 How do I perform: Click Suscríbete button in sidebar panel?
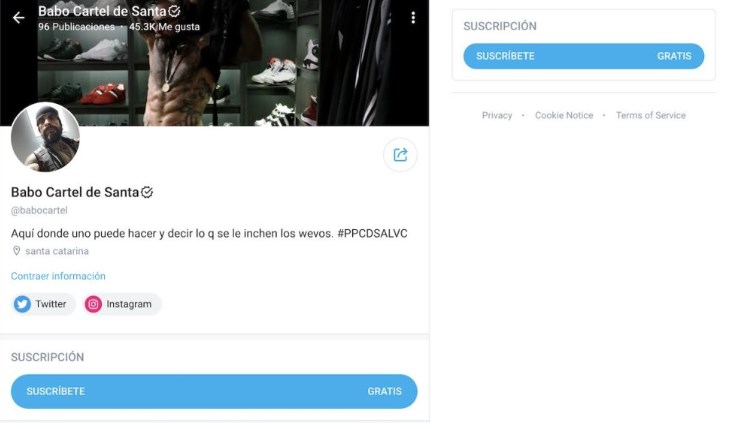[584, 56]
